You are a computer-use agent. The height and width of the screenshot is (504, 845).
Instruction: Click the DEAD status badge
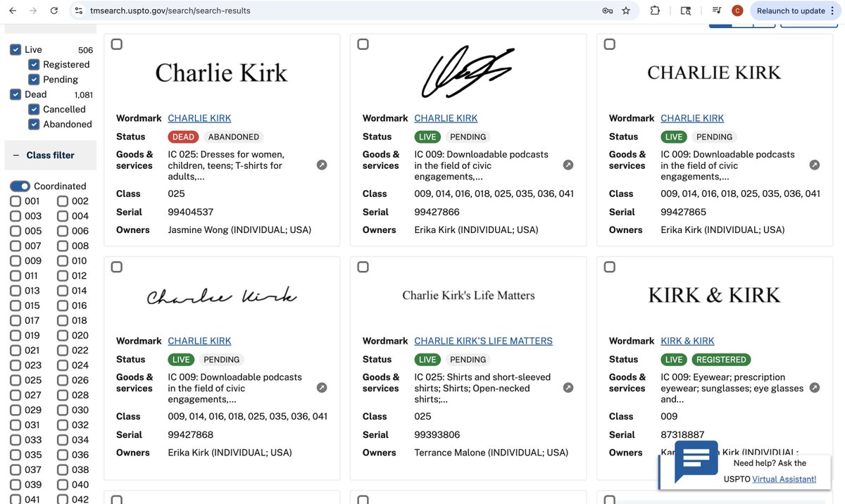[183, 137]
